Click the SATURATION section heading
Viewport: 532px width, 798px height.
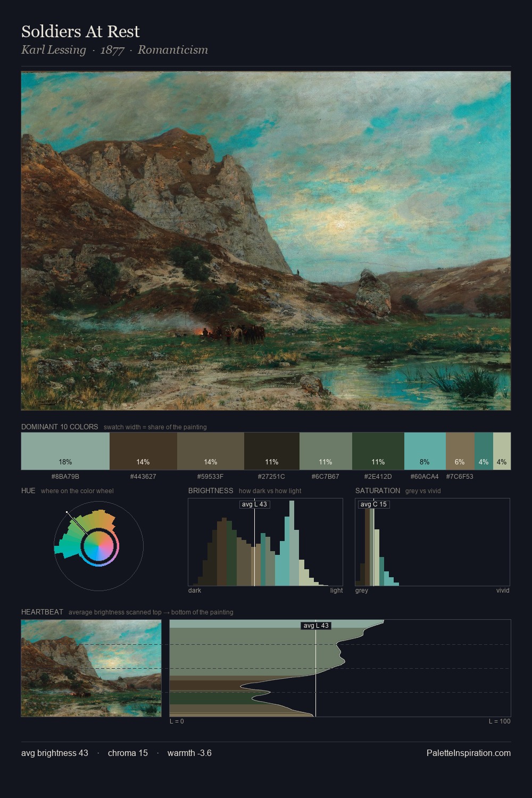(378, 491)
